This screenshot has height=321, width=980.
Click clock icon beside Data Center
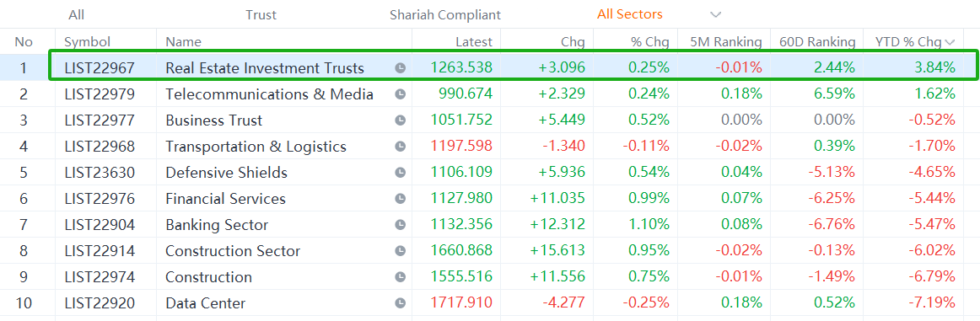[401, 303]
